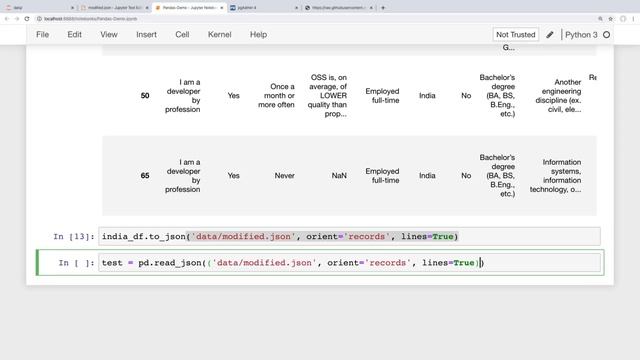Open the browser profile avatar icon
The image size is (640, 360).
[623, 19]
